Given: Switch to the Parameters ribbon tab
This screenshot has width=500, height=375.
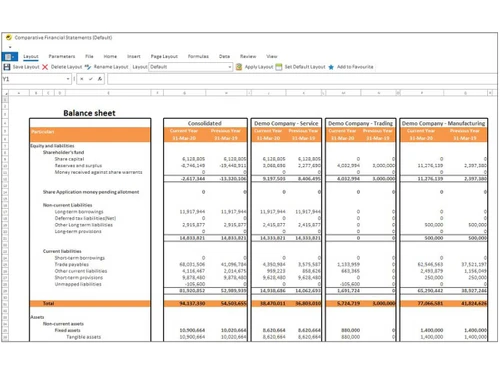Looking at the screenshot, I should (62, 56).
